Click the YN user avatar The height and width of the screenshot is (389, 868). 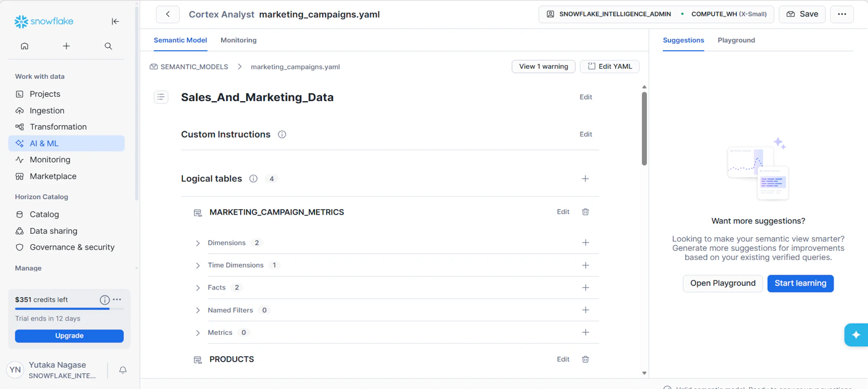pos(15,370)
